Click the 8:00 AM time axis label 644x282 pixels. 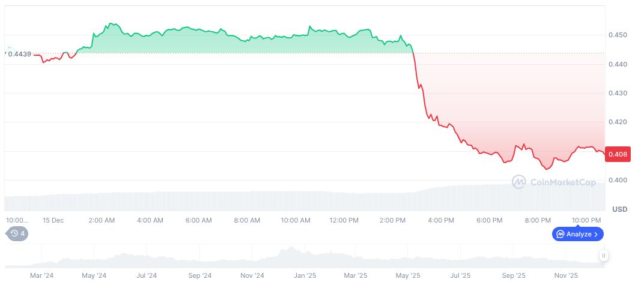(246, 220)
